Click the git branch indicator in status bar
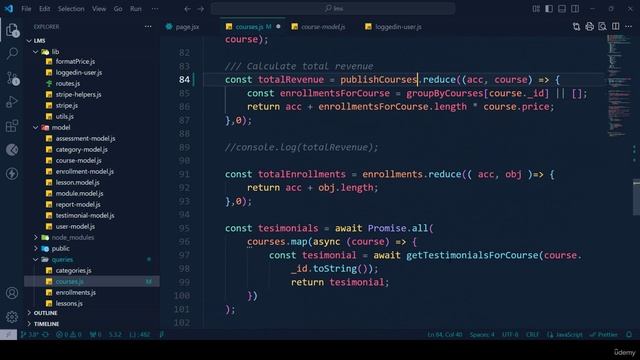The image size is (640, 360). pyautogui.click(x=34, y=334)
